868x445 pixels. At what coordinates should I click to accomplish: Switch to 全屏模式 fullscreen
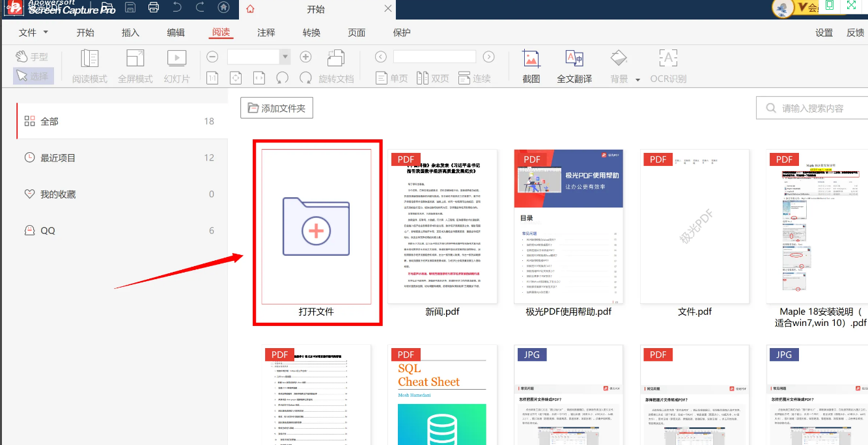(x=135, y=66)
